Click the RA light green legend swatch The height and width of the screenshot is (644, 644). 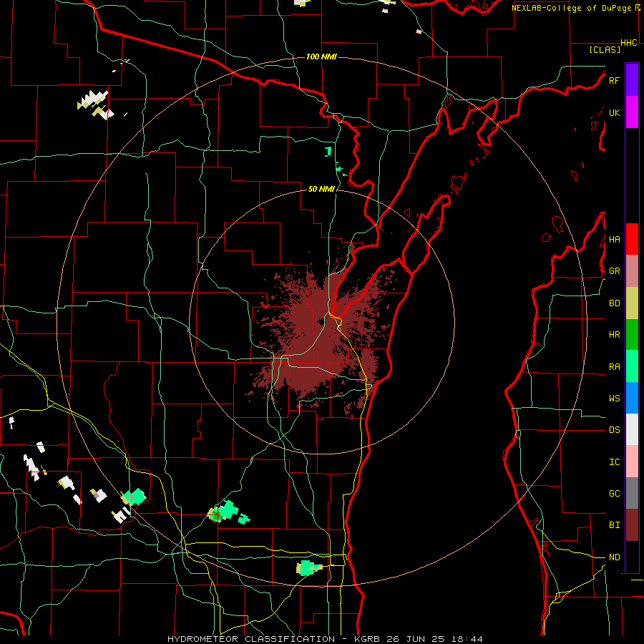coord(632,366)
